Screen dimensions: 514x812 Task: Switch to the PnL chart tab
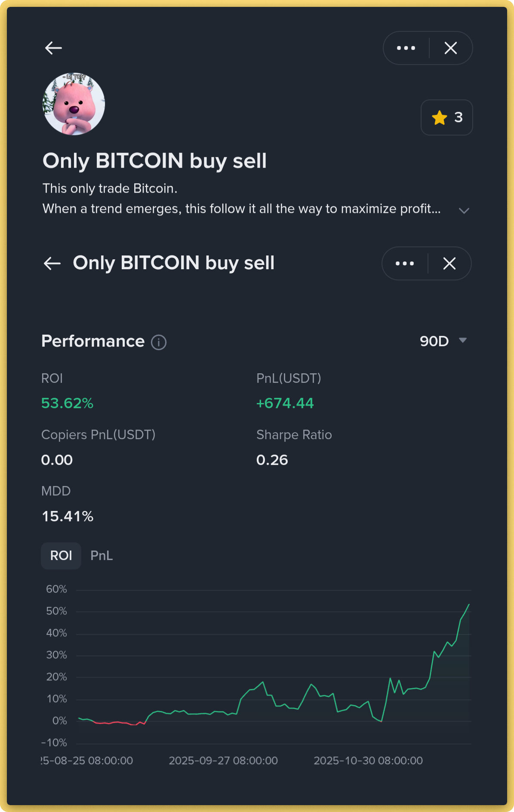pyautogui.click(x=102, y=556)
